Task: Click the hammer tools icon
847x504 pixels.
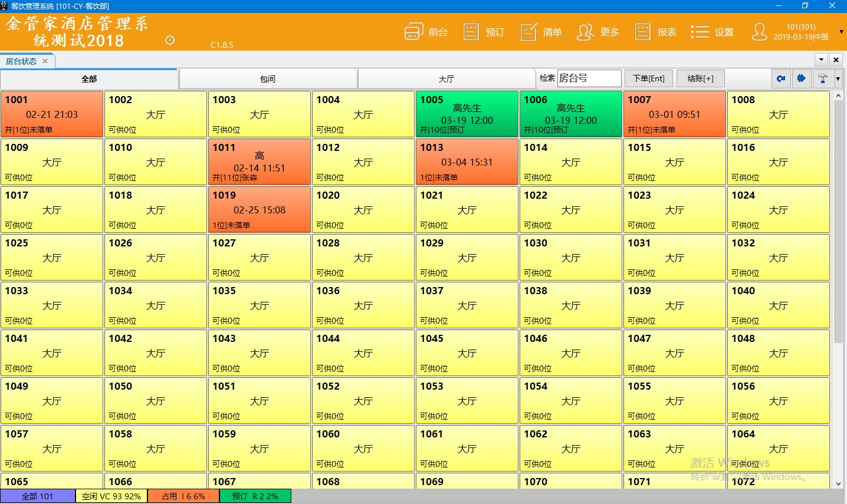Action: point(823,78)
